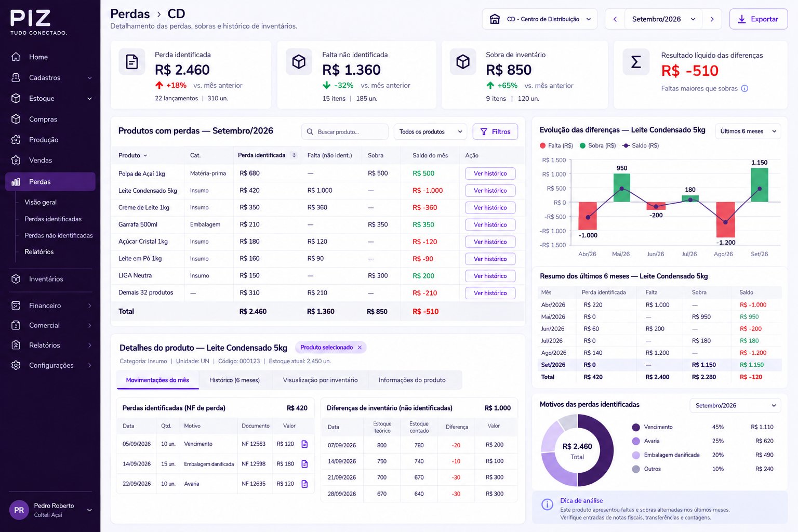Open Home from the sidebar icon
The width and height of the screenshot is (798, 532).
(x=16, y=57)
